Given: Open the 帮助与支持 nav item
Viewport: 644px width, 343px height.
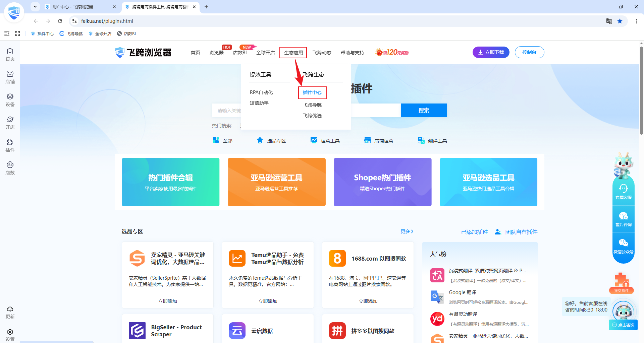Looking at the screenshot, I should 353,53.
